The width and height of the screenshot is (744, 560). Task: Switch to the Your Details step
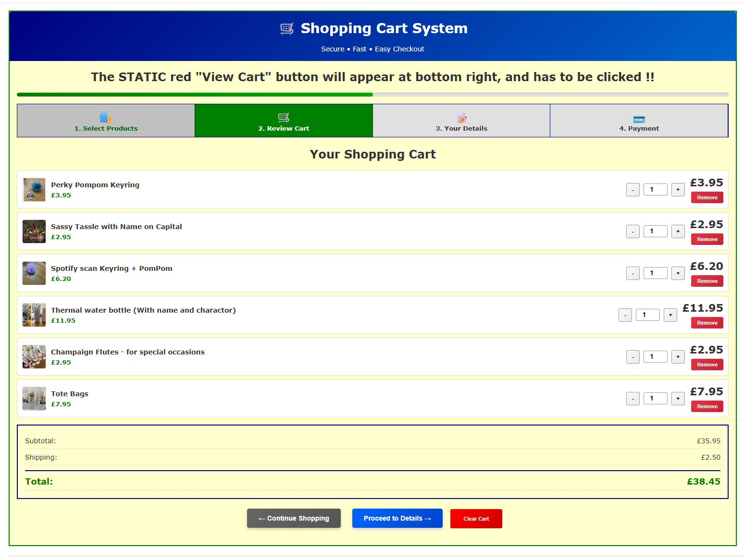461,121
